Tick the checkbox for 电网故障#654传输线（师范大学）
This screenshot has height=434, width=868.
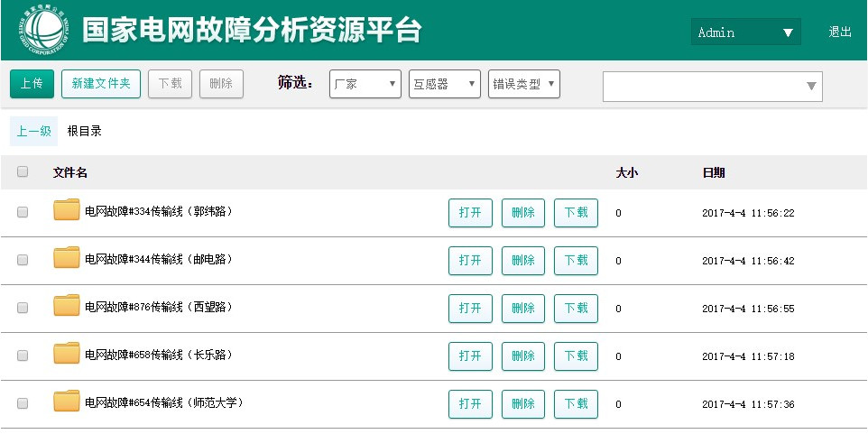click(x=23, y=403)
